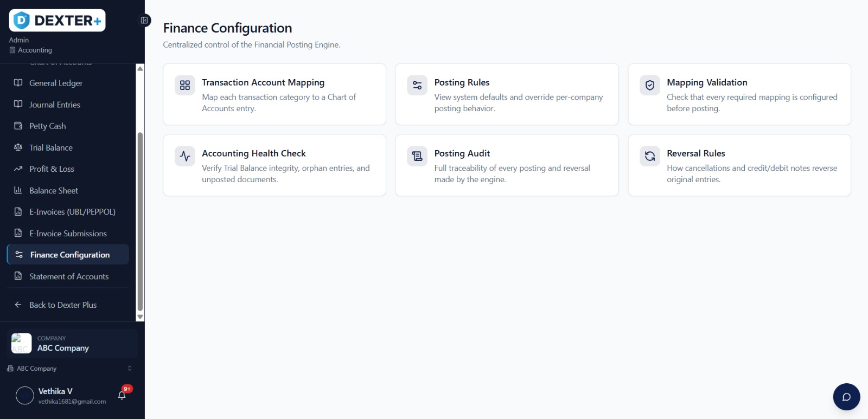Open E-Invoices (UBL/PEPPOL) menu item
The image size is (868, 419).
tap(68, 212)
